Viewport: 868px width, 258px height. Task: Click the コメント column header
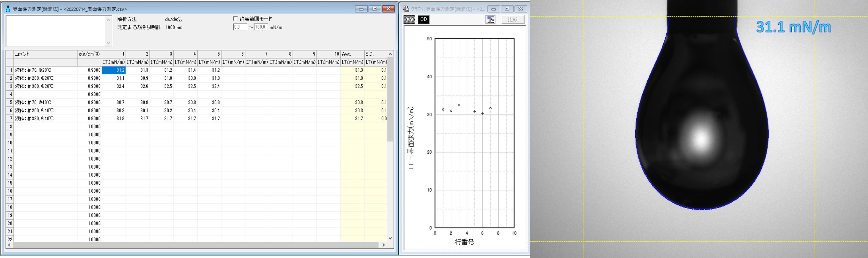click(x=45, y=54)
